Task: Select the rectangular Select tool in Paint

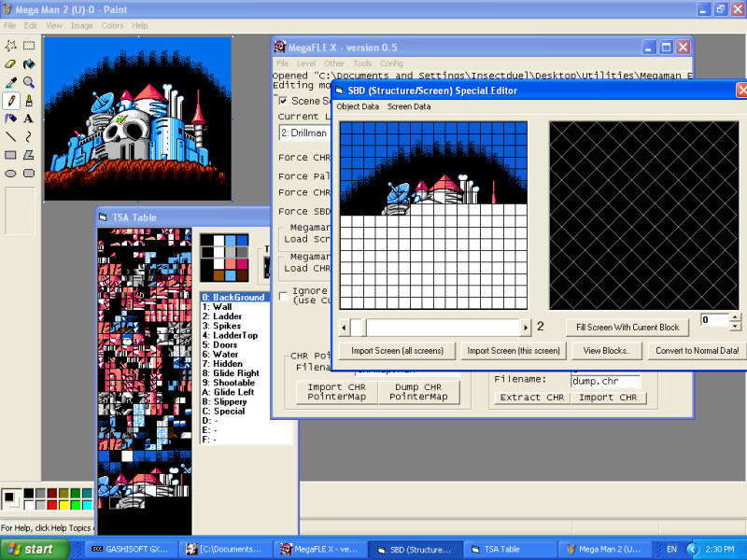Action: pos(29,46)
